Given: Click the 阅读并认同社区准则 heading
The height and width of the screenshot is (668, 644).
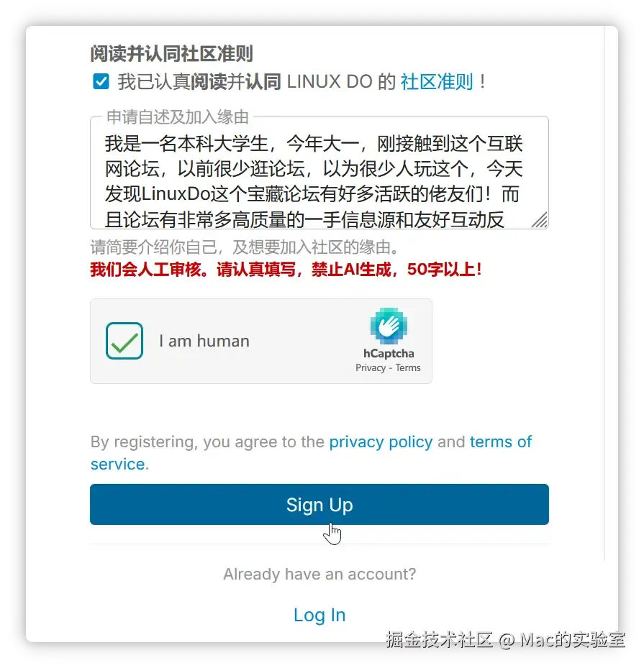Looking at the screenshot, I should click(172, 54).
